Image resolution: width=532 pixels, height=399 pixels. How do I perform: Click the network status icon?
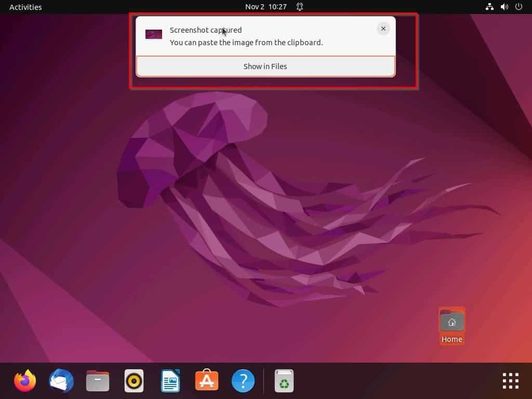point(489,7)
